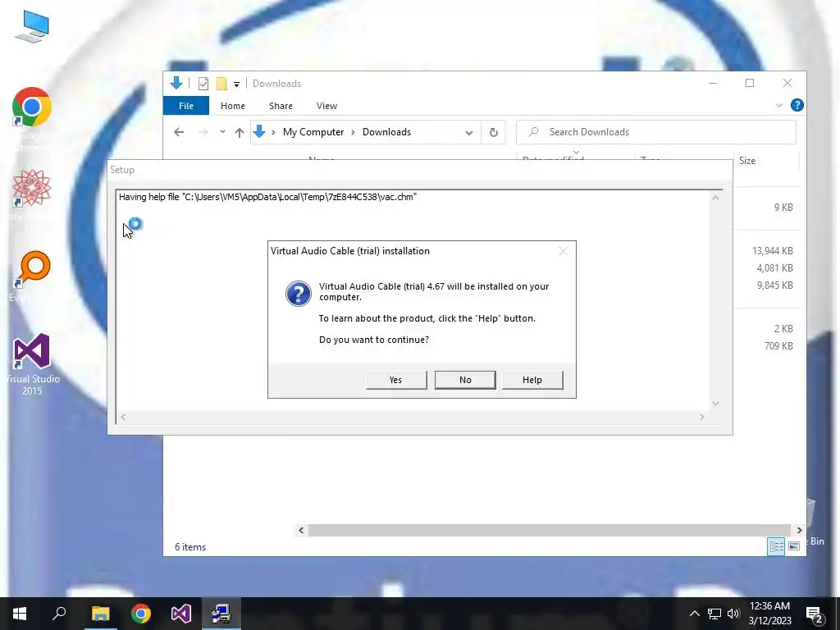Open File Explorer from taskbar
Image resolution: width=840 pixels, height=630 pixels.
tap(100, 614)
